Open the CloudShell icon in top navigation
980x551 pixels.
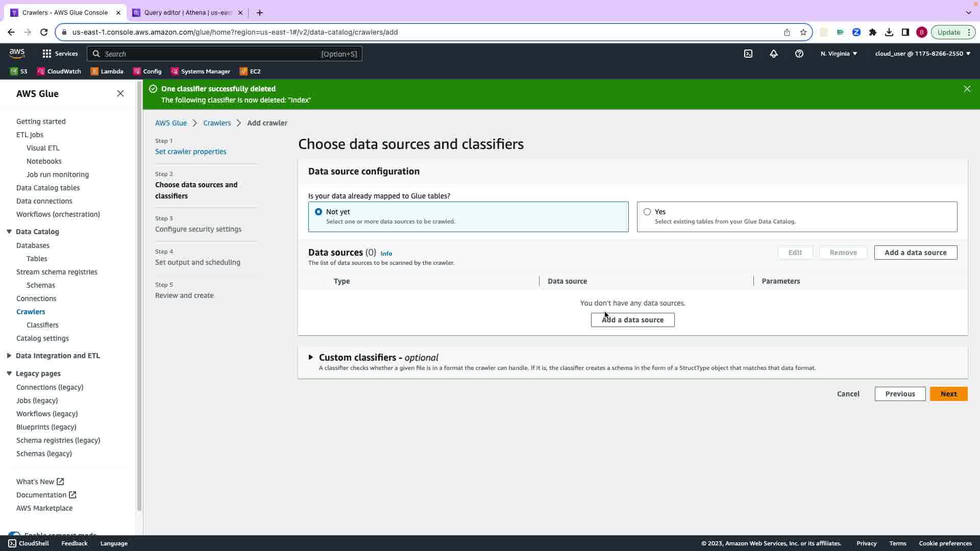[748, 54]
